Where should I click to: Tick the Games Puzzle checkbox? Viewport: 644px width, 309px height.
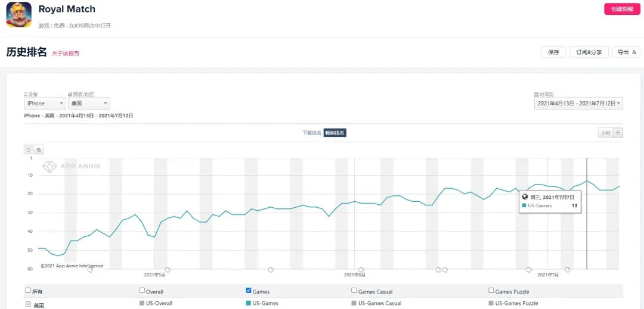click(491, 291)
